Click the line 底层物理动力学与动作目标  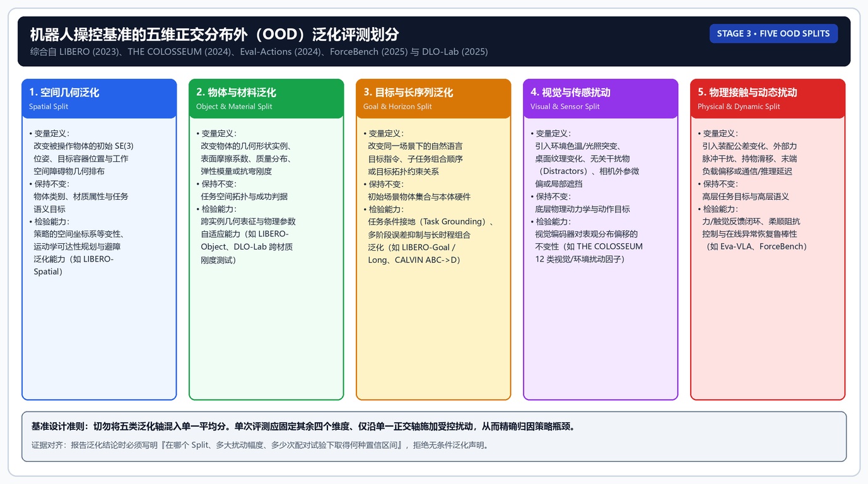582,209
